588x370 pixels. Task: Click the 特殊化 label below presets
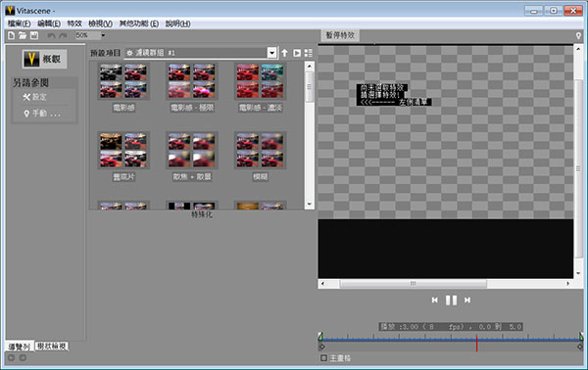[202, 214]
